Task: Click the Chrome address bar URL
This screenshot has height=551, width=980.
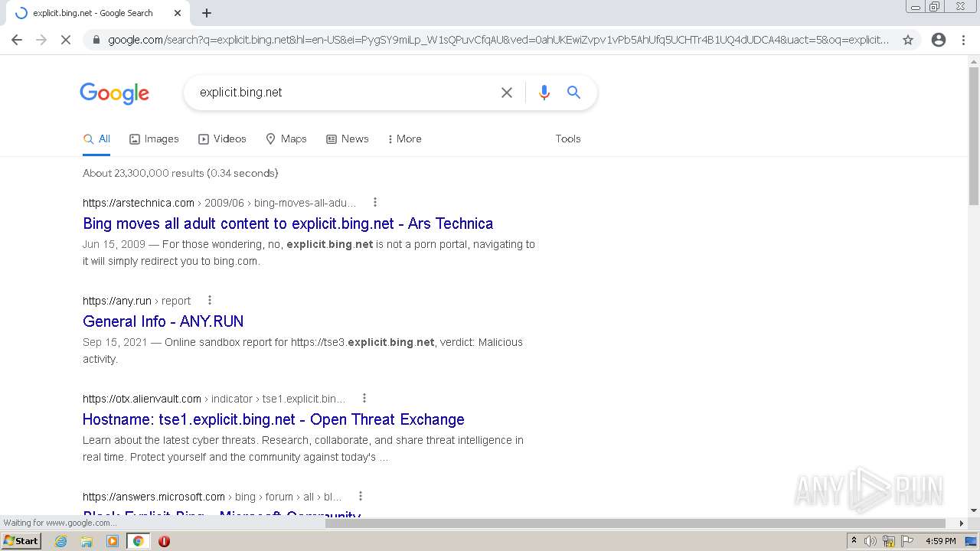Action: coord(498,40)
